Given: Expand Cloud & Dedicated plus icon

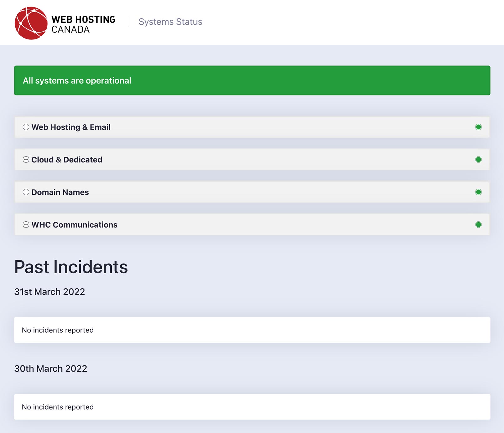Looking at the screenshot, I should [26, 159].
